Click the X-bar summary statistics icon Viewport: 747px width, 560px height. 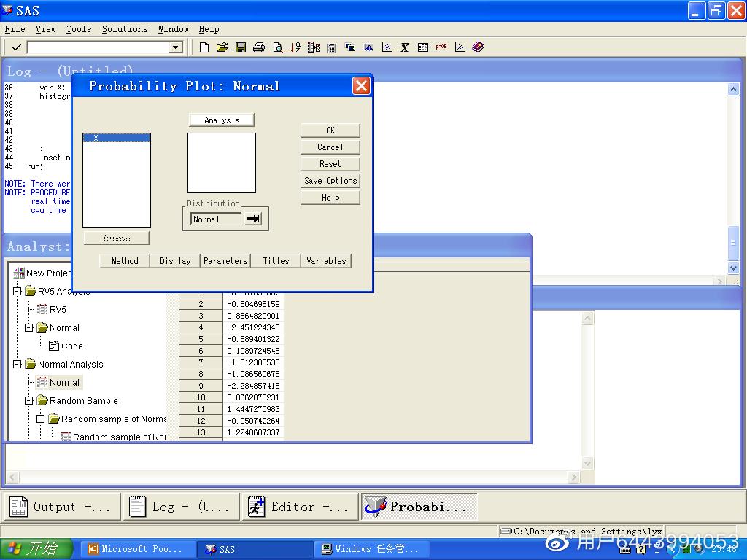(x=405, y=47)
